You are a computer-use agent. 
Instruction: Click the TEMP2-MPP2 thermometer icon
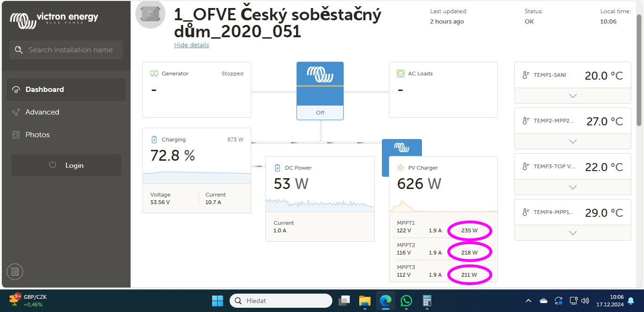click(526, 121)
